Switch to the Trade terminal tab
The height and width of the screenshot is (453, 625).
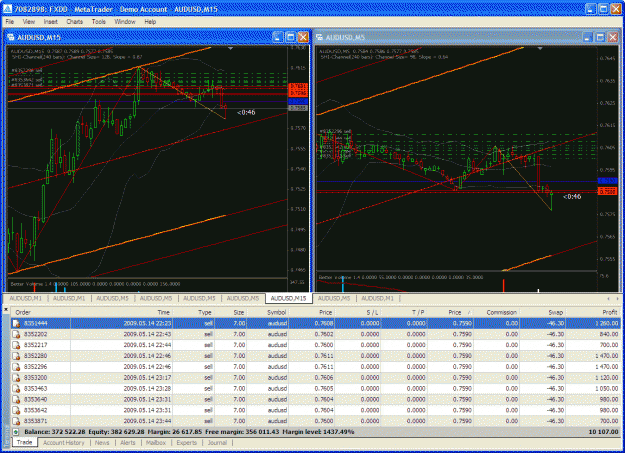click(25, 443)
